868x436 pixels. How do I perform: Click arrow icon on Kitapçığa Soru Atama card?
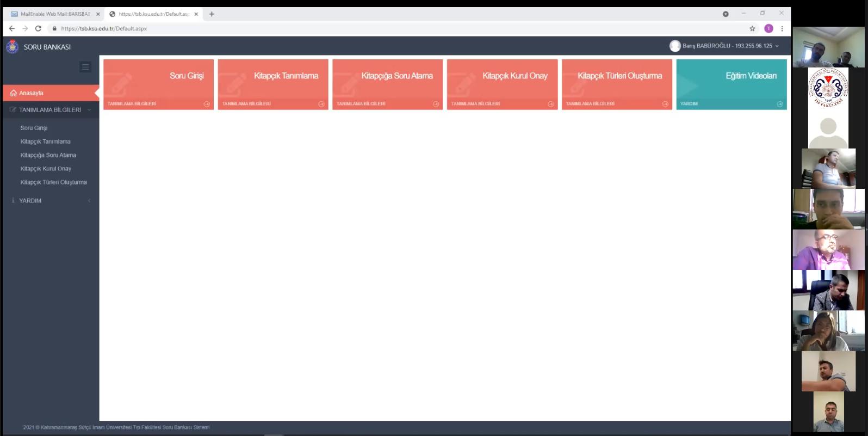point(436,104)
